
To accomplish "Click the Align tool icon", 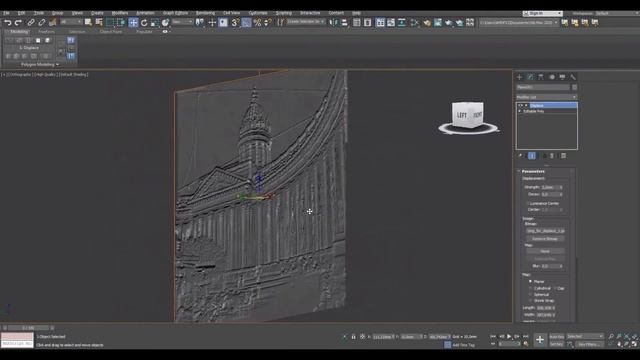I will point(344,23).
